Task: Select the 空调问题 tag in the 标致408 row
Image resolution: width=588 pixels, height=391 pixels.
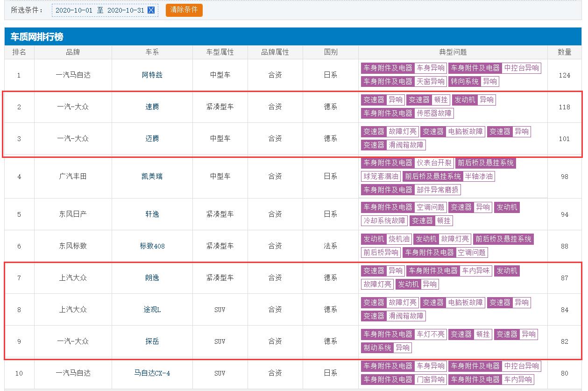Action: tap(445, 252)
